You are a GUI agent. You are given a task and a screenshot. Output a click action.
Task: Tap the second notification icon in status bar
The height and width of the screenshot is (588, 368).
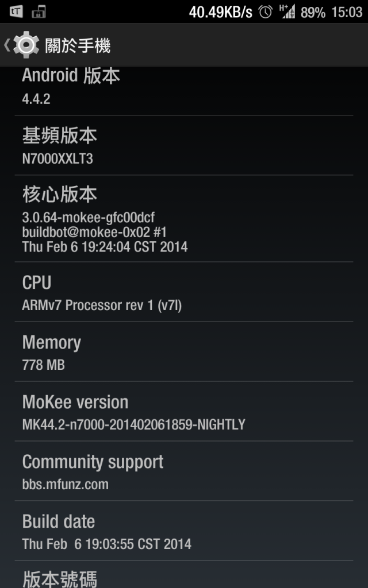click(x=39, y=11)
